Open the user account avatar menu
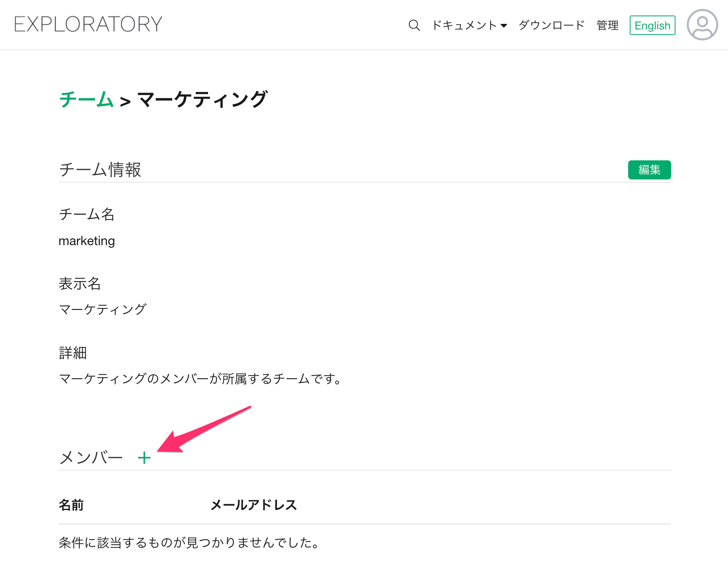 tap(702, 25)
